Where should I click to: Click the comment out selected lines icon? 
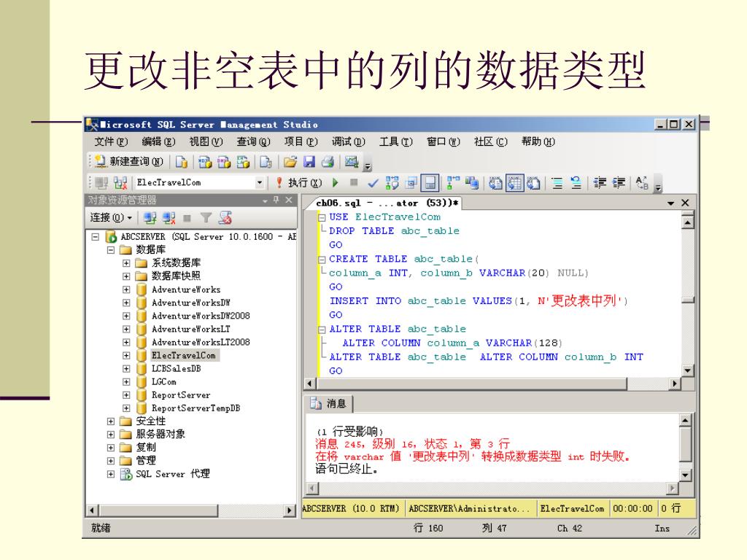pos(557,183)
